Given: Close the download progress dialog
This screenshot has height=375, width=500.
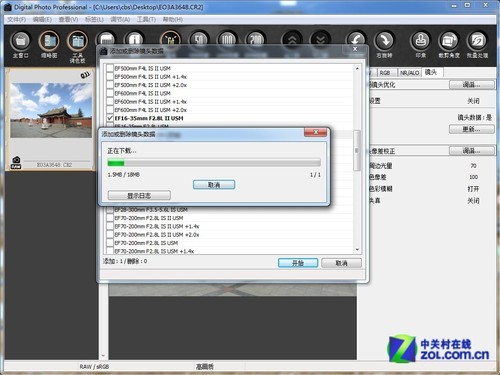Looking at the screenshot, I should pyautogui.click(x=315, y=132).
